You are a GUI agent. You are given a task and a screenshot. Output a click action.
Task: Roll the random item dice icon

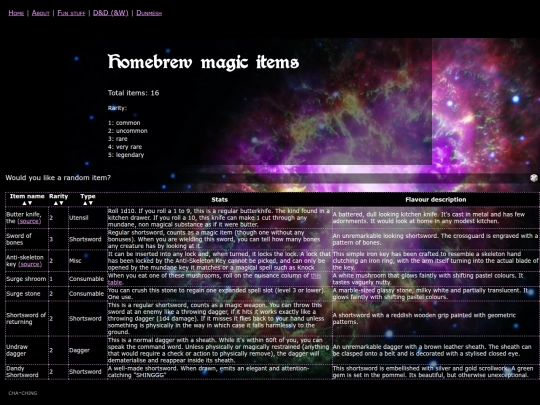534,178
